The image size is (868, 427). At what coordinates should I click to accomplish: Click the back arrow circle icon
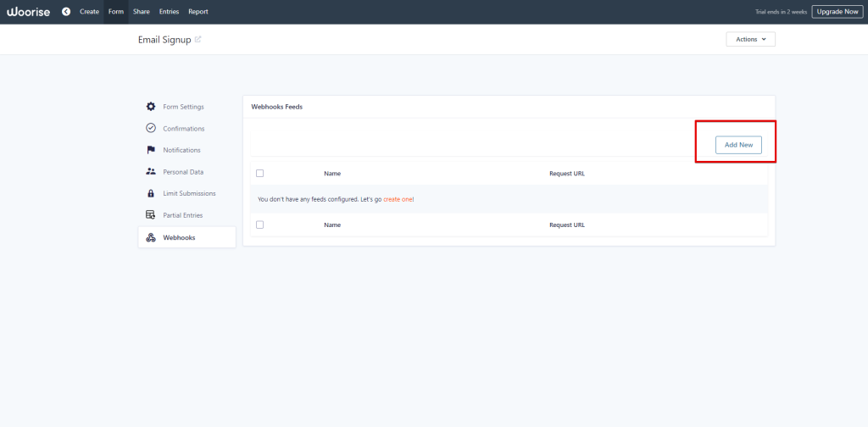coord(66,12)
